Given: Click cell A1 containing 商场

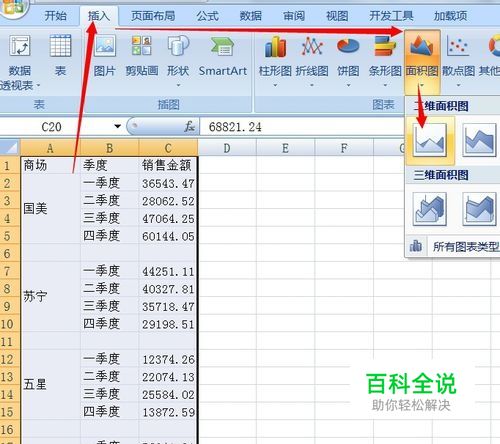Looking at the screenshot, I should [x=50, y=165].
